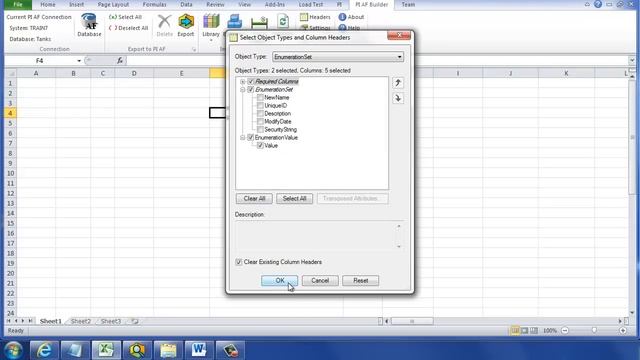
Task: Check the SecurityString column checkbox
Action: pyautogui.click(x=260, y=129)
